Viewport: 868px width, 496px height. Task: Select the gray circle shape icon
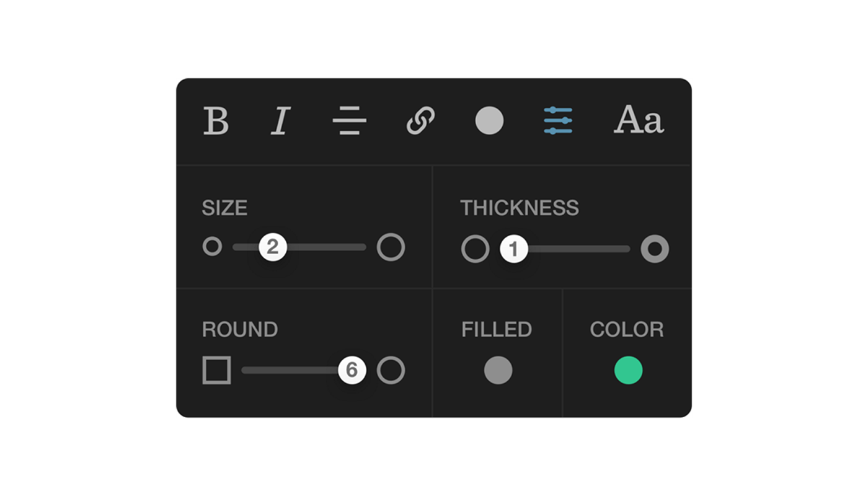pos(489,120)
